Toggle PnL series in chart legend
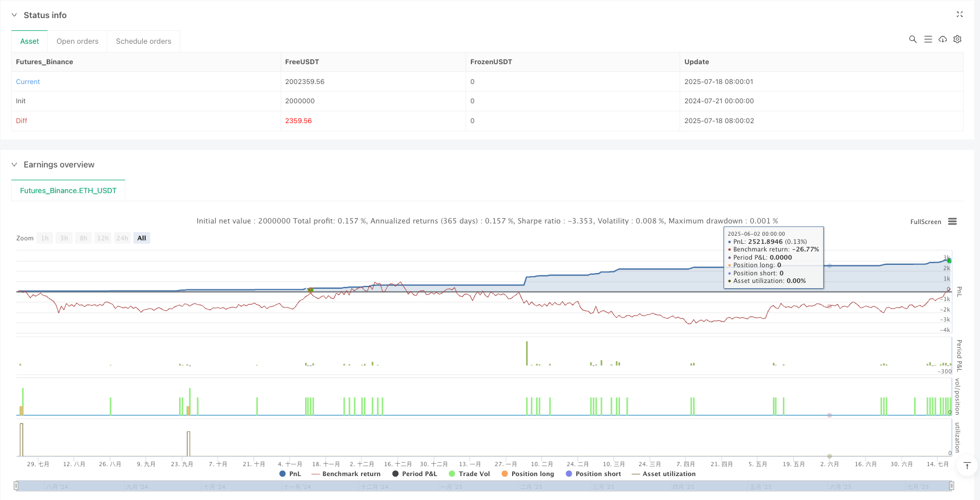The height and width of the screenshot is (500, 980). [290, 474]
